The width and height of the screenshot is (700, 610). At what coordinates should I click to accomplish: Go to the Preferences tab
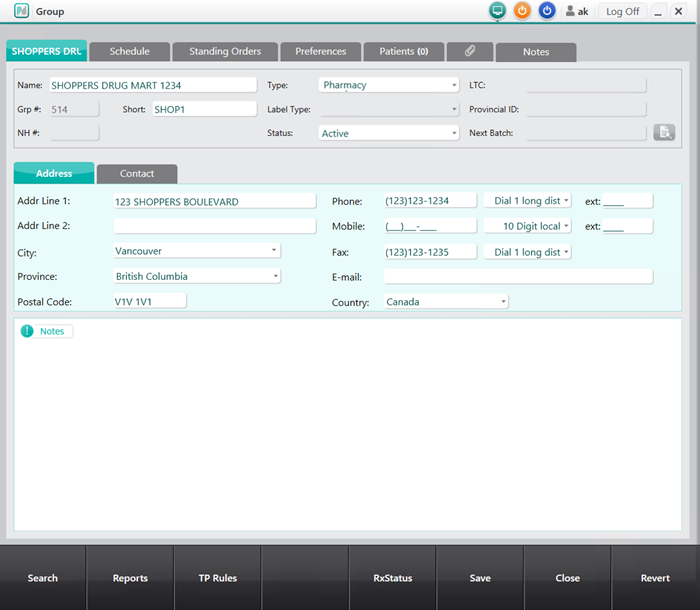point(321,51)
